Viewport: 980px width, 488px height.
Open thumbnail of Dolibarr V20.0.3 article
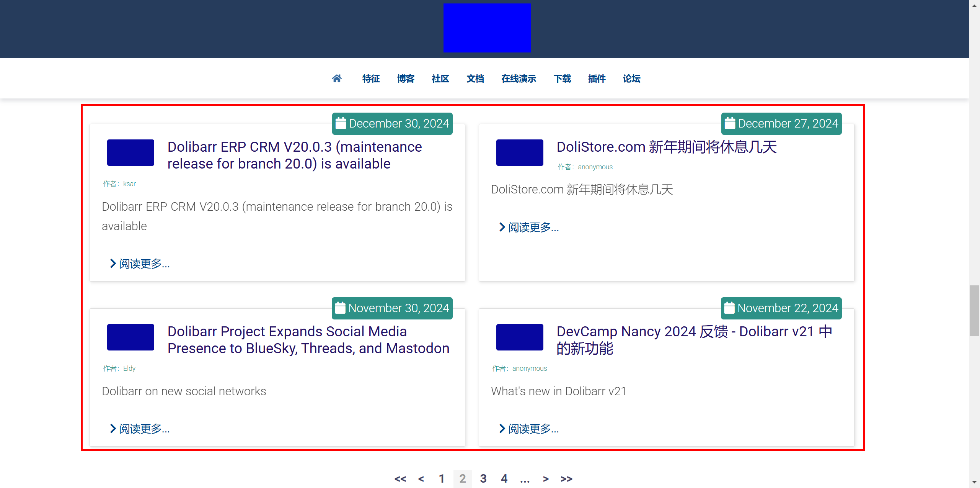coord(130,152)
